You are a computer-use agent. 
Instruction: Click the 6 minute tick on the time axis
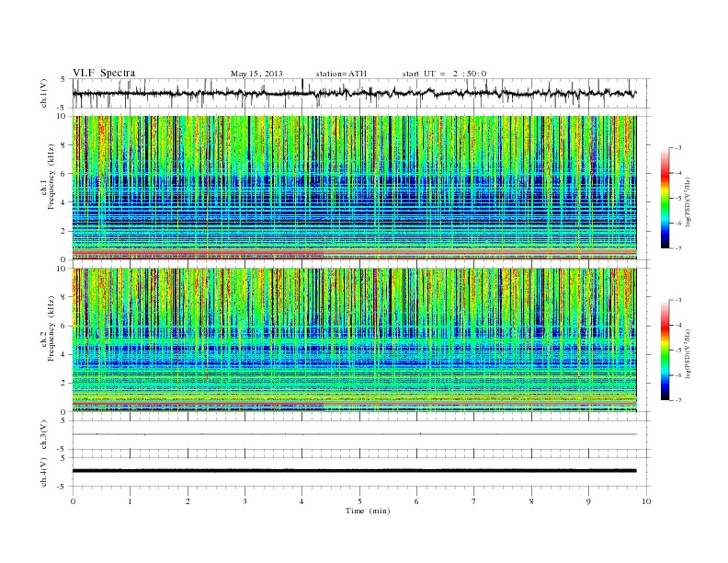(416, 501)
